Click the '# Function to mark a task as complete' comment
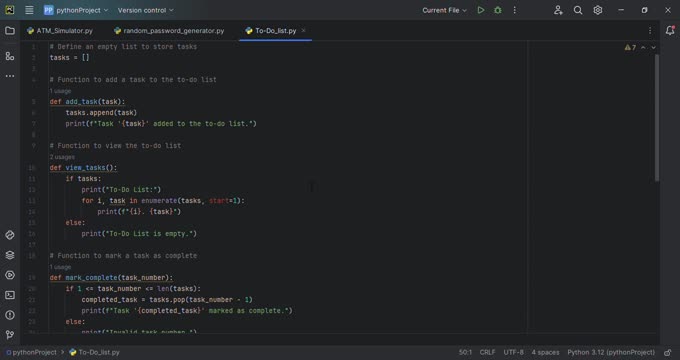The height and width of the screenshot is (360, 680). pyautogui.click(x=123, y=256)
